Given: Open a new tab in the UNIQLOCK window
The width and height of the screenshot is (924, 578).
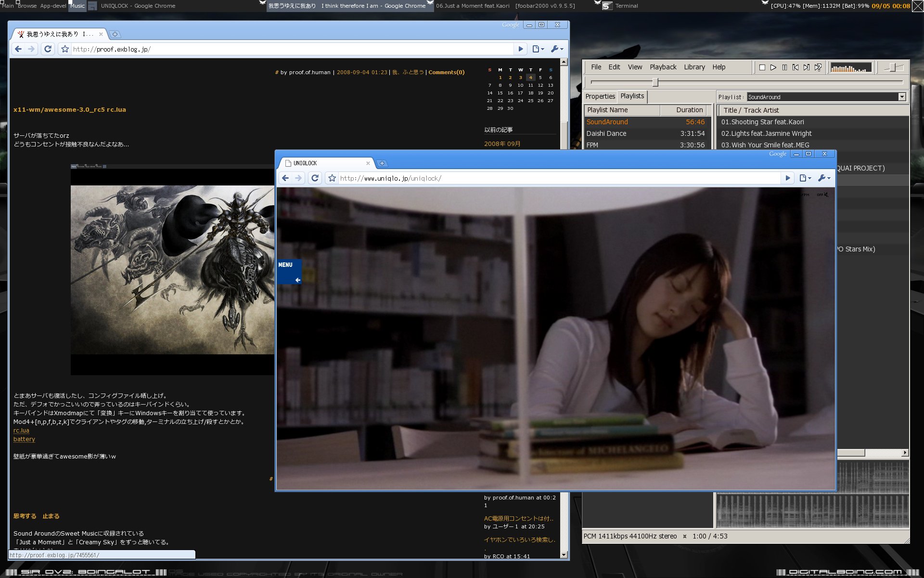Looking at the screenshot, I should [x=382, y=163].
